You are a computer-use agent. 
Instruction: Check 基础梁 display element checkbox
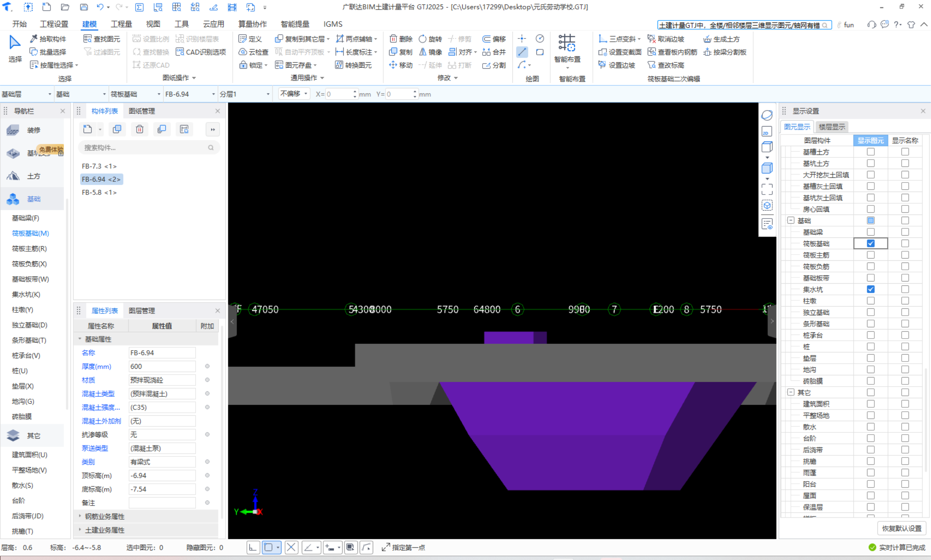pyautogui.click(x=870, y=232)
